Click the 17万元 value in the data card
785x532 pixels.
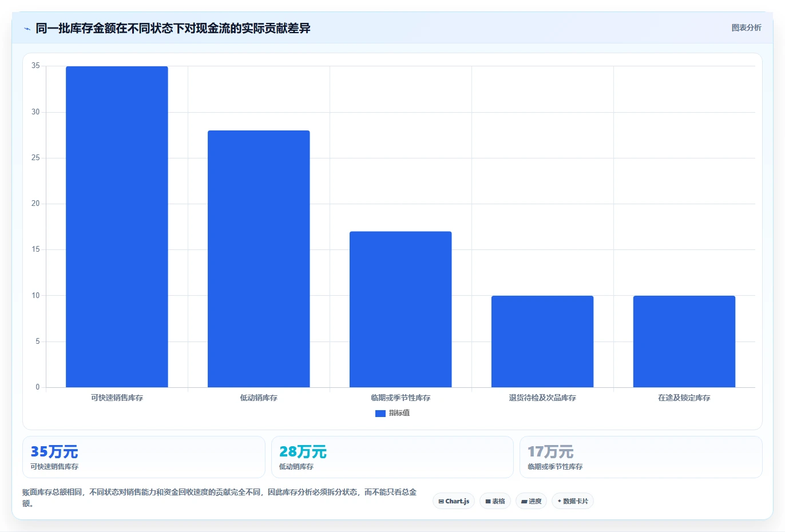(x=550, y=452)
